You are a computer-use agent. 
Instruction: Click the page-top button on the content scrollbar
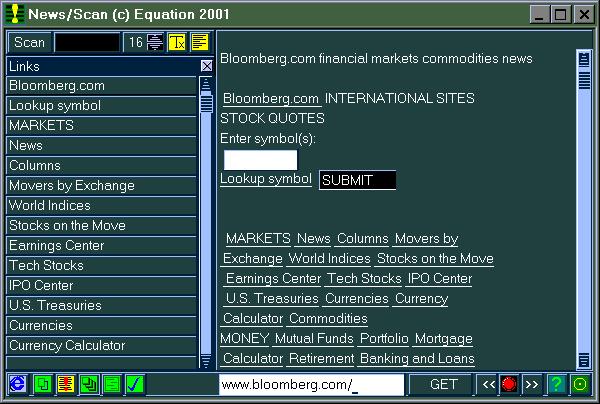click(x=584, y=59)
